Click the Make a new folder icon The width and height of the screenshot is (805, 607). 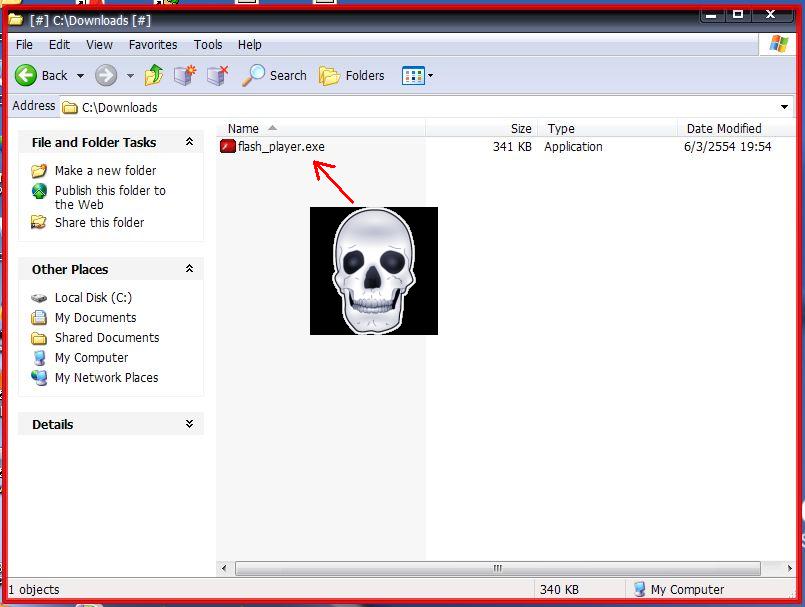[39, 170]
